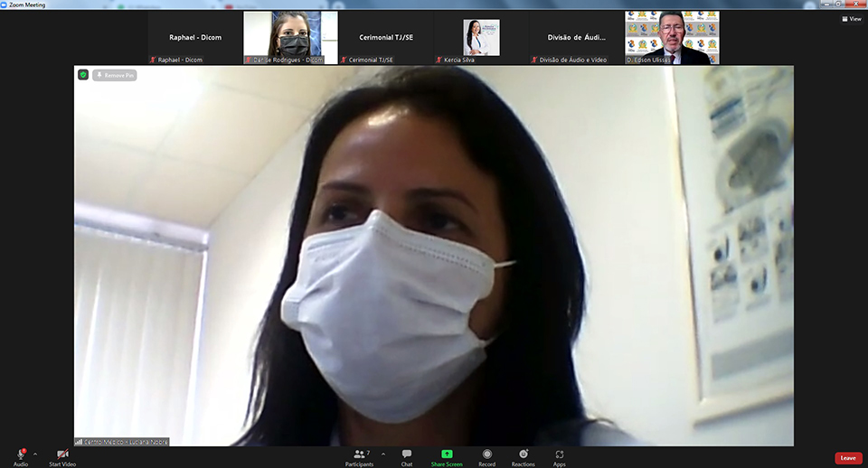Open the Chat panel
The width and height of the screenshot is (868, 468).
(407, 454)
